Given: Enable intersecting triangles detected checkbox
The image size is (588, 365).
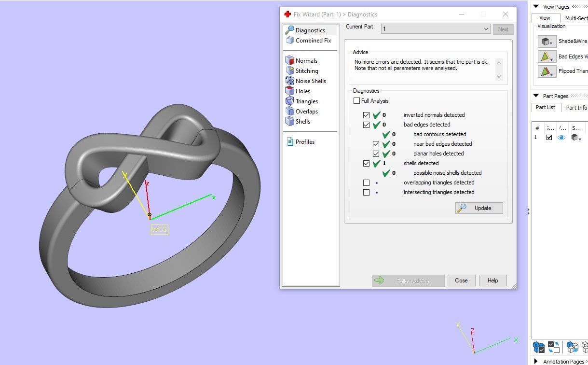Looking at the screenshot, I should click(x=367, y=193).
